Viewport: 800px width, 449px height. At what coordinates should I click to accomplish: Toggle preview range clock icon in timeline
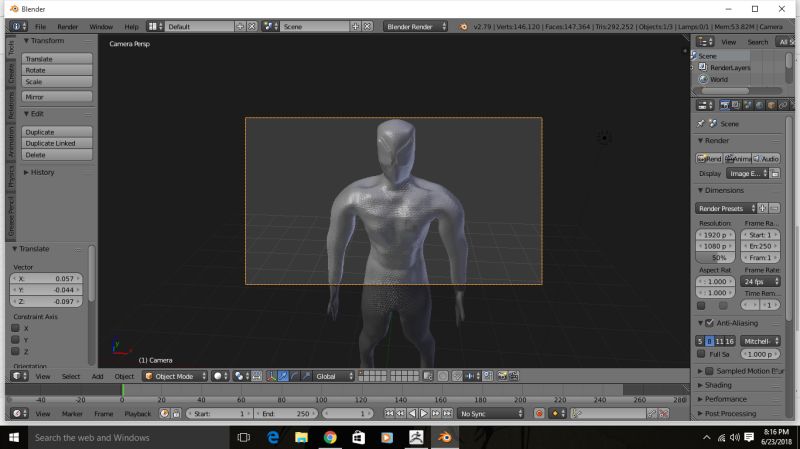(x=164, y=413)
